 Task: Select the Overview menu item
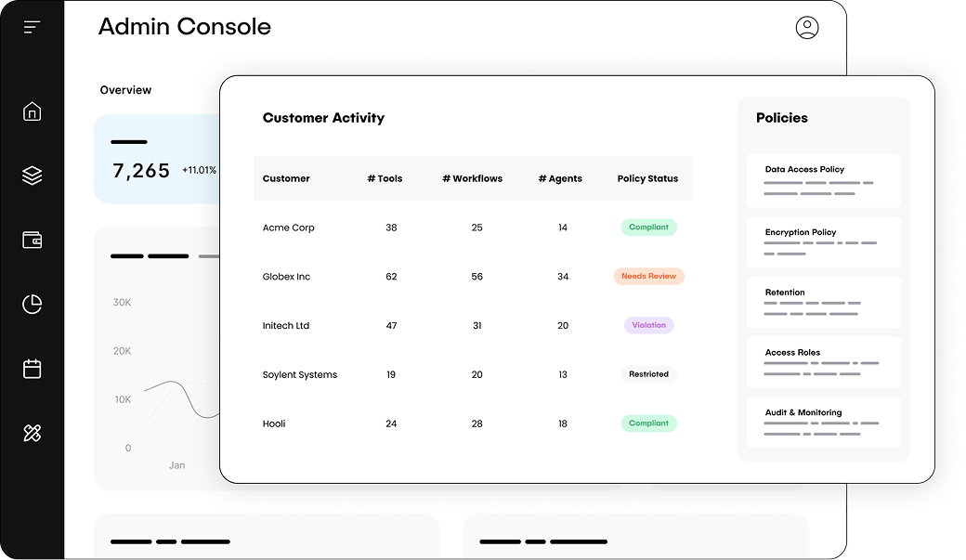click(125, 89)
